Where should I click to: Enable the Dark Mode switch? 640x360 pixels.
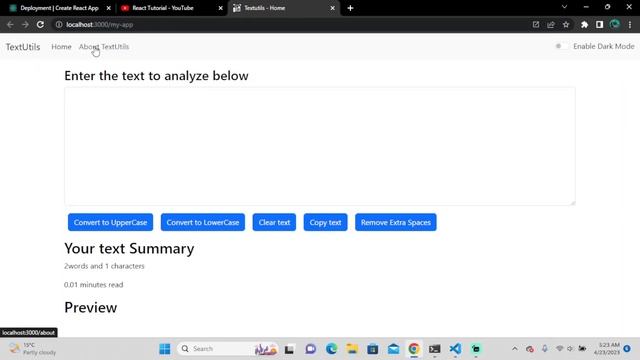coord(561,46)
